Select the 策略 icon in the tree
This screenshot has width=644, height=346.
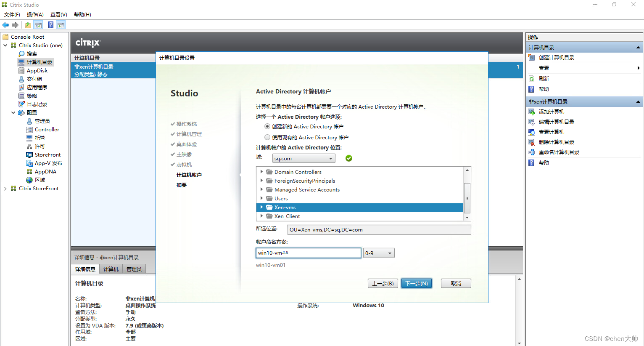pos(21,96)
